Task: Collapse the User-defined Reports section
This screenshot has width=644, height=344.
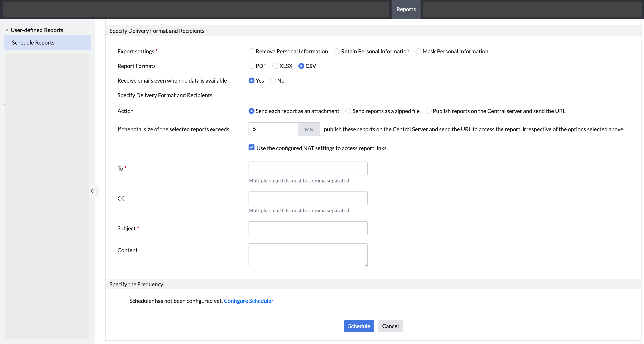Action: [6, 30]
